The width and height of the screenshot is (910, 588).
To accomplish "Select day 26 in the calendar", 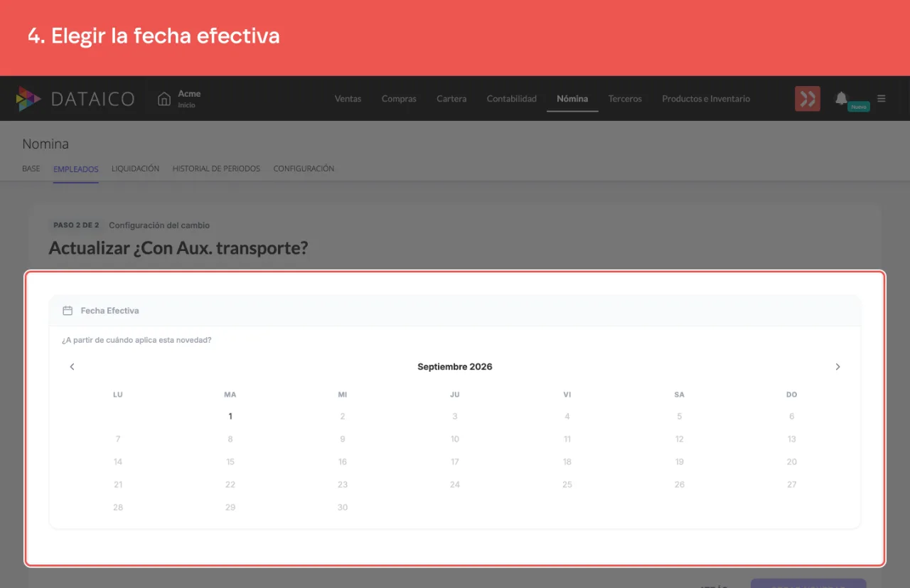I will coord(680,485).
